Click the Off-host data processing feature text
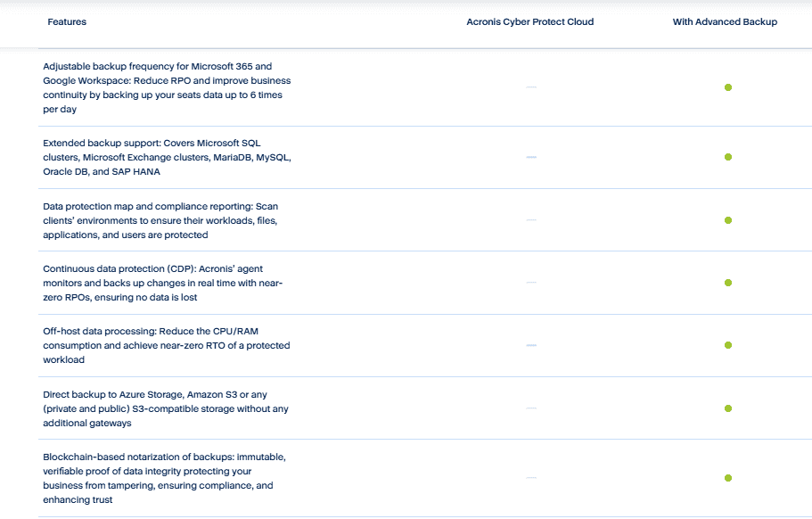This screenshot has height=519, width=812. click(x=166, y=345)
